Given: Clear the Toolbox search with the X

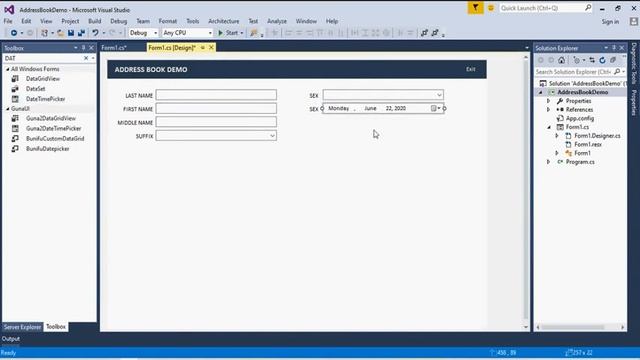Looking at the screenshot, I should pos(86,58).
